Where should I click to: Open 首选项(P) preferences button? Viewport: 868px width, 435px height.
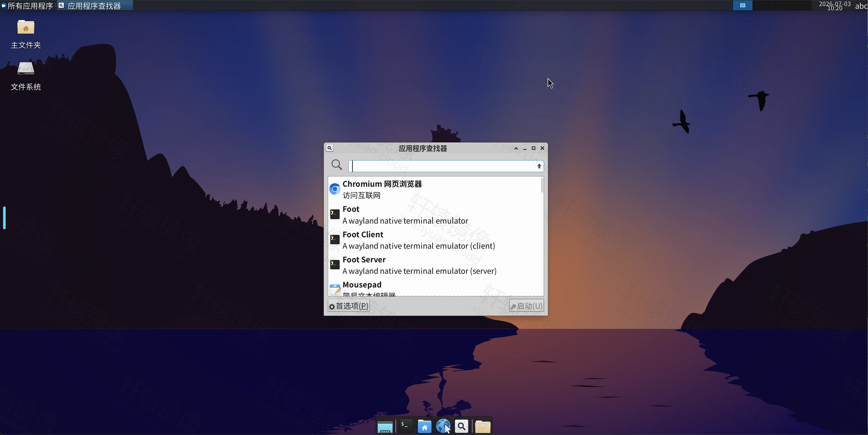pyautogui.click(x=349, y=306)
